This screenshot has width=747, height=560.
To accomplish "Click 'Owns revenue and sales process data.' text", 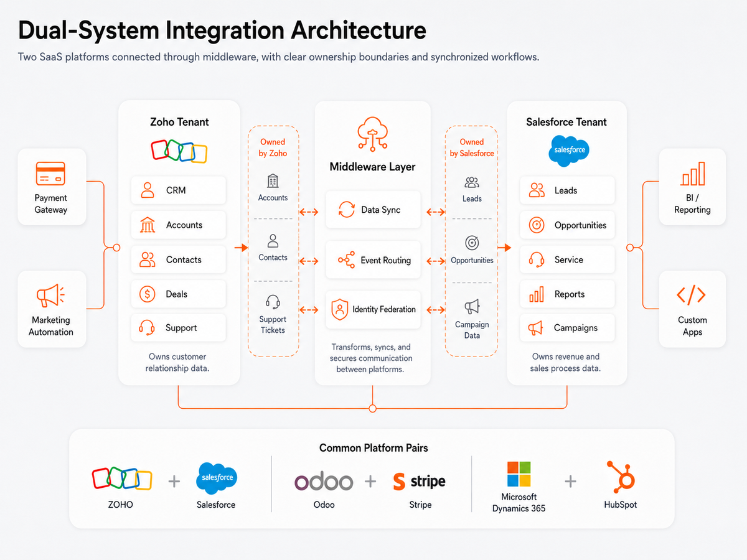I will click(x=566, y=362).
